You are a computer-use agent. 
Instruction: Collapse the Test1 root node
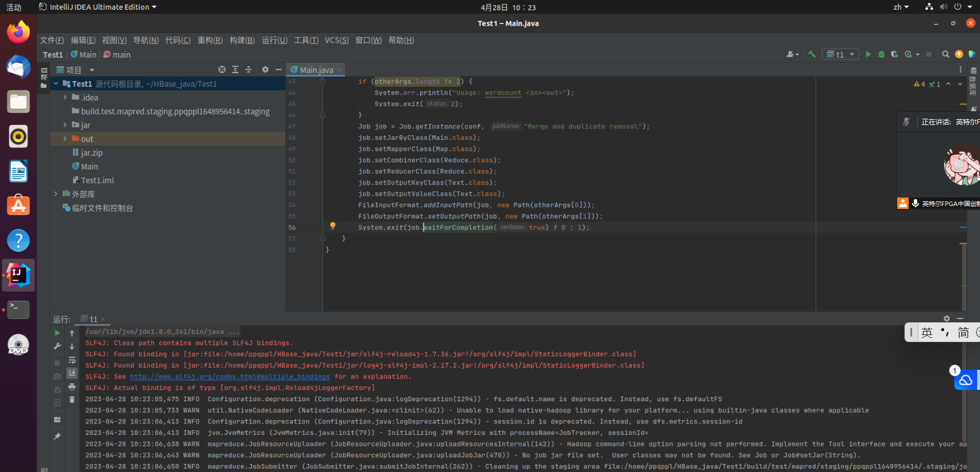[56, 84]
